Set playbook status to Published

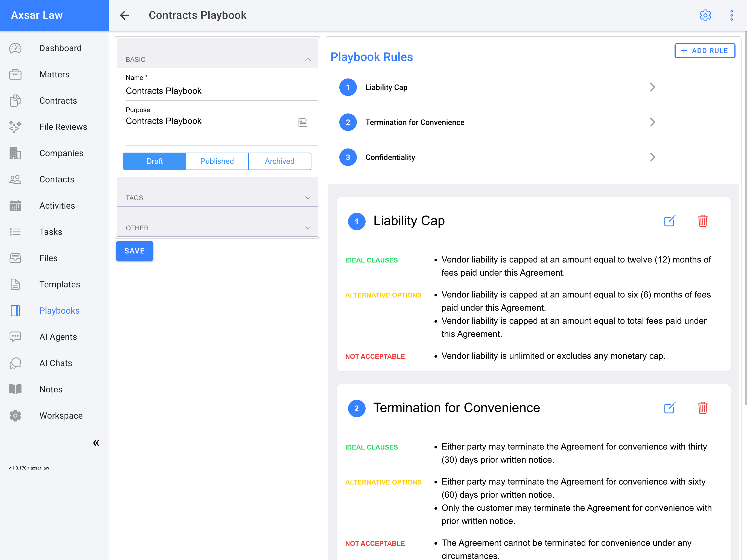(x=217, y=161)
